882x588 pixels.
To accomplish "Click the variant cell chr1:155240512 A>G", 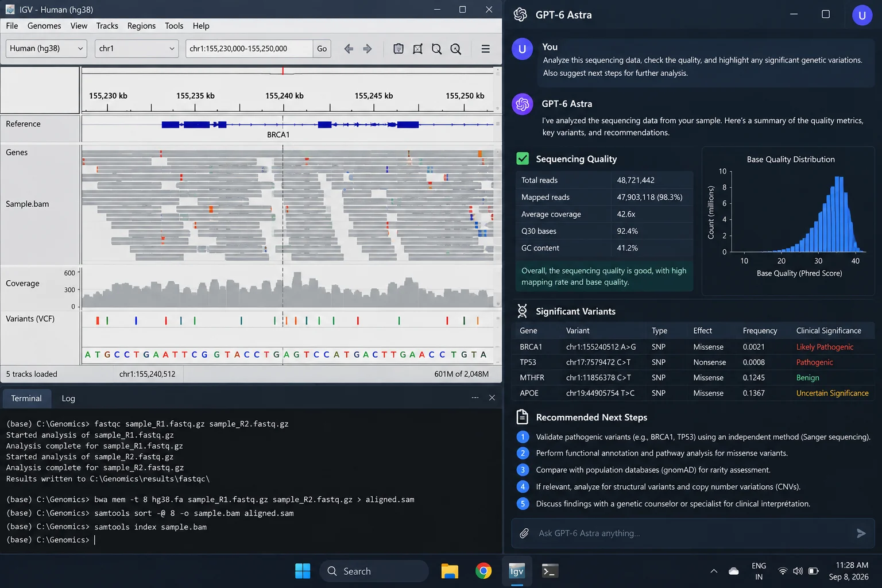I will pyautogui.click(x=601, y=347).
